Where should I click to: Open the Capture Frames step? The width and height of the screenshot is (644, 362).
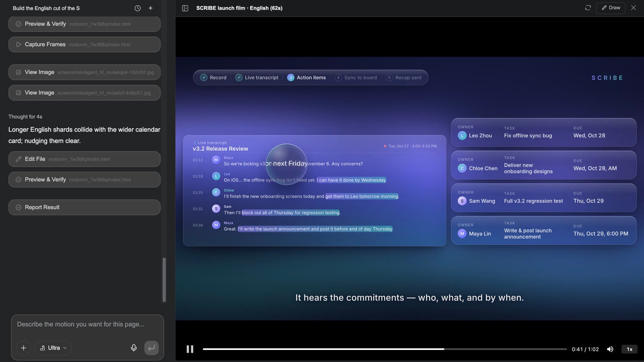(85, 44)
